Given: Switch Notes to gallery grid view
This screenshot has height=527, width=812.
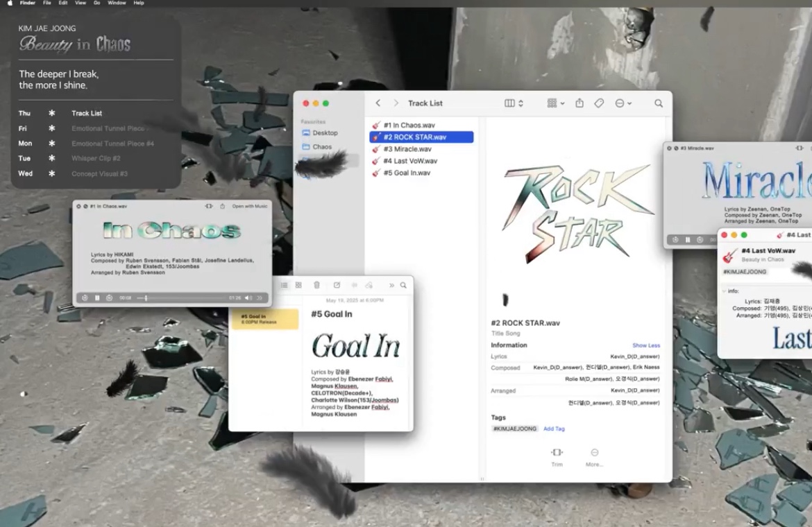Looking at the screenshot, I should point(298,285).
